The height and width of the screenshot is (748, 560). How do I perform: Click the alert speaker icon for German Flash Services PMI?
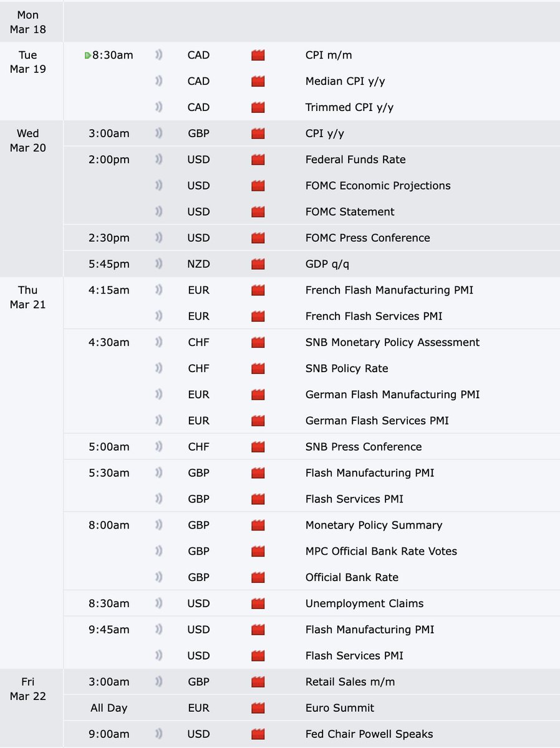(x=159, y=421)
